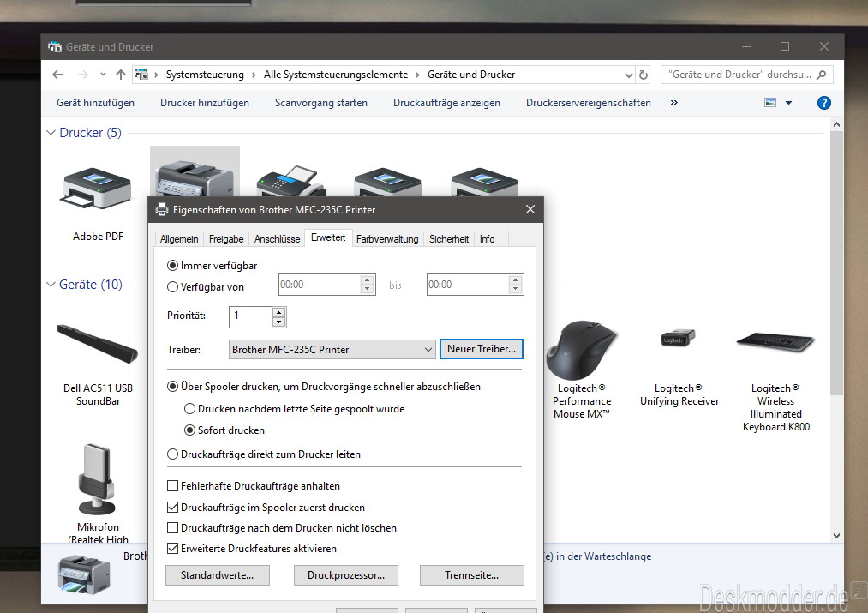Viewport: 868px width, 613px height.
Task: Click the fax device icon in Drucker
Action: click(291, 181)
